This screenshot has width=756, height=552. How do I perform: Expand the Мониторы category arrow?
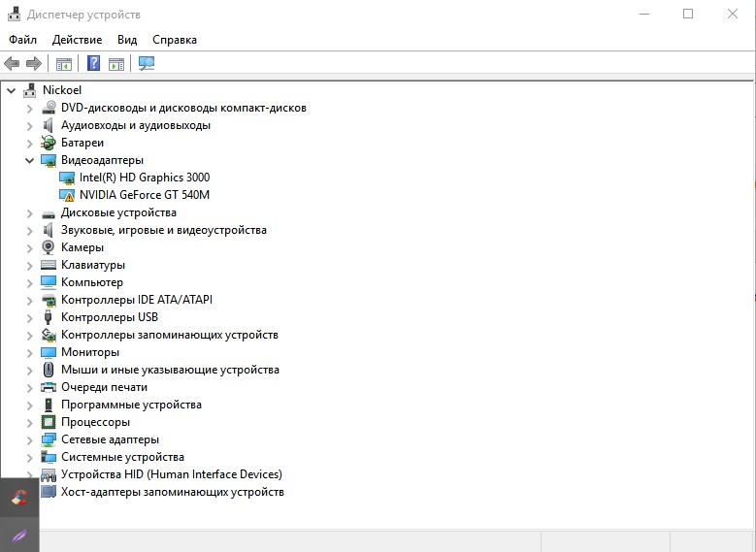click(x=30, y=353)
